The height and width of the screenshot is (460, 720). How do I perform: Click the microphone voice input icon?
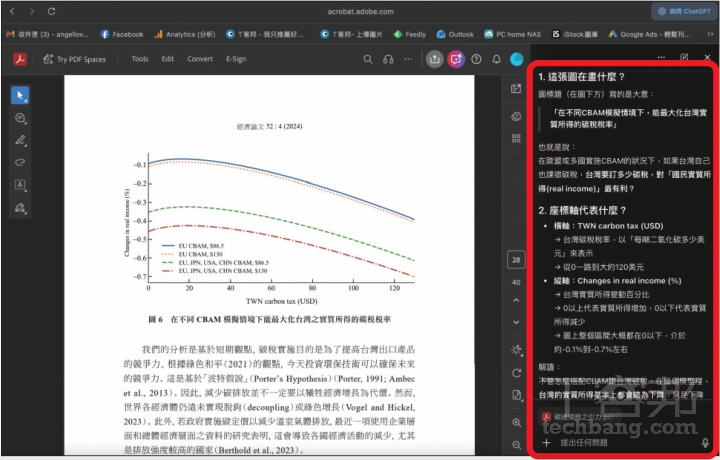705,443
